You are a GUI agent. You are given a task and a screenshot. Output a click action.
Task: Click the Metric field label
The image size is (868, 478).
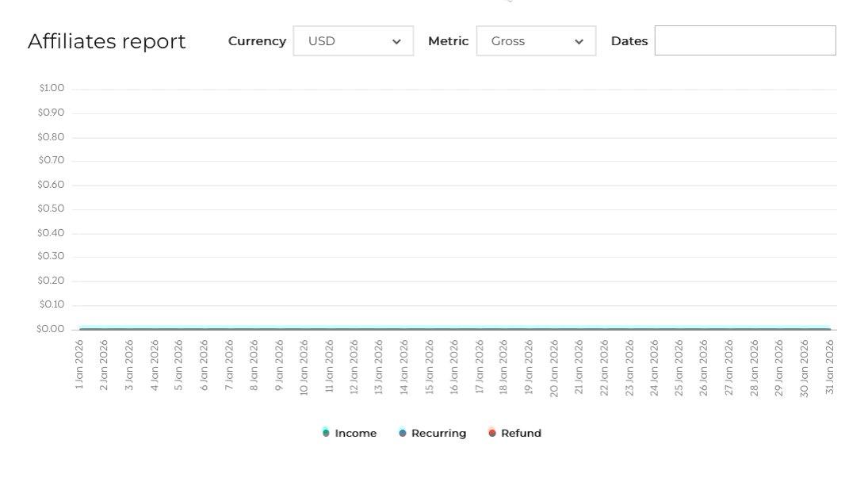449,41
